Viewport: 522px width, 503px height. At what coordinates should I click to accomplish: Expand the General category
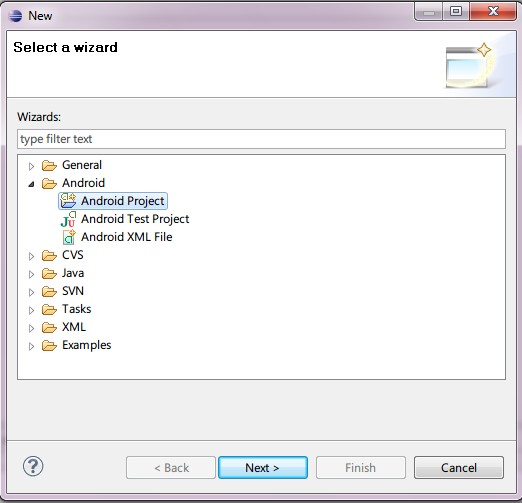point(31,166)
